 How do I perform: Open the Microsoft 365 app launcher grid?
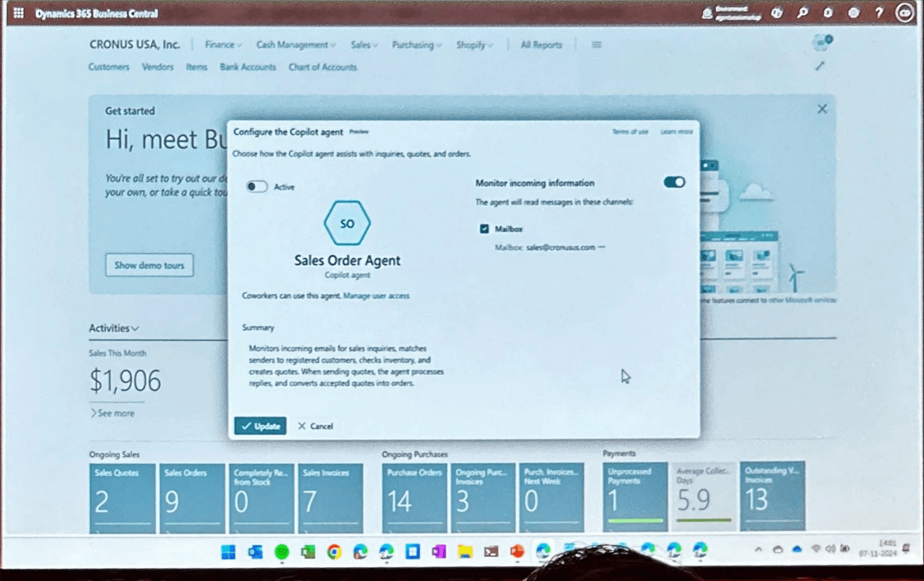[18, 13]
